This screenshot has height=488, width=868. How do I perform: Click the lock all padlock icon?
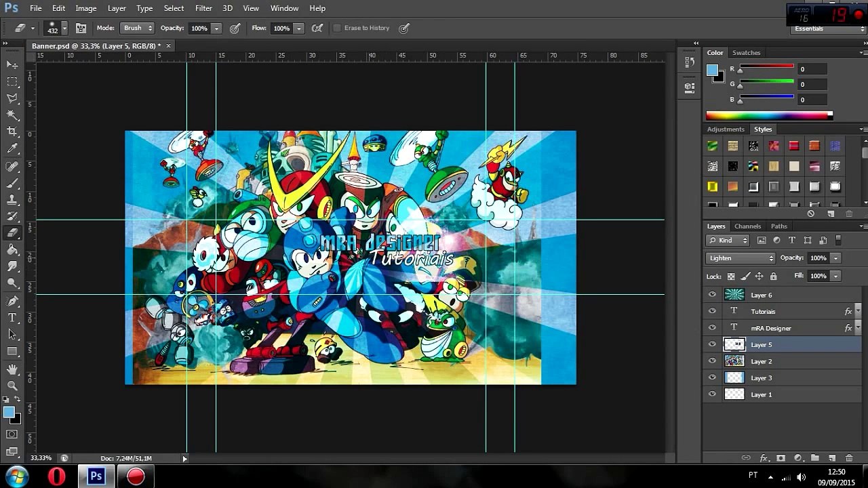pyautogui.click(x=773, y=276)
